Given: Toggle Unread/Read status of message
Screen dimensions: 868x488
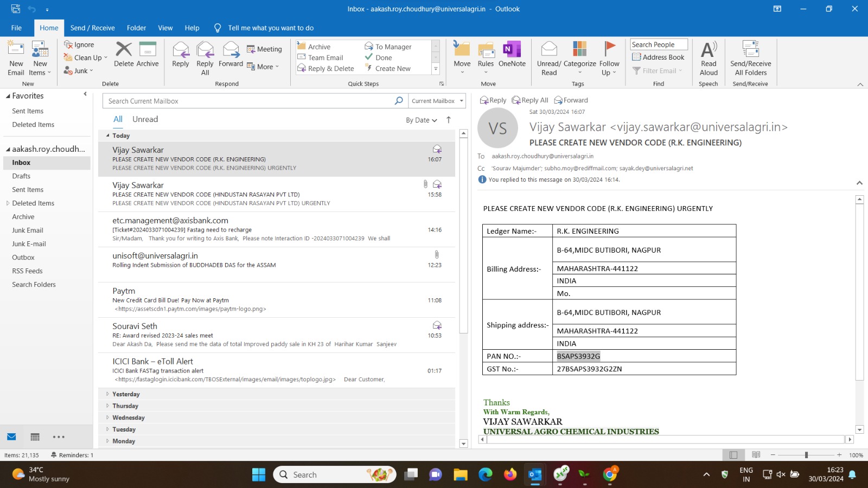Looking at the screenshot, I should 549,57.
